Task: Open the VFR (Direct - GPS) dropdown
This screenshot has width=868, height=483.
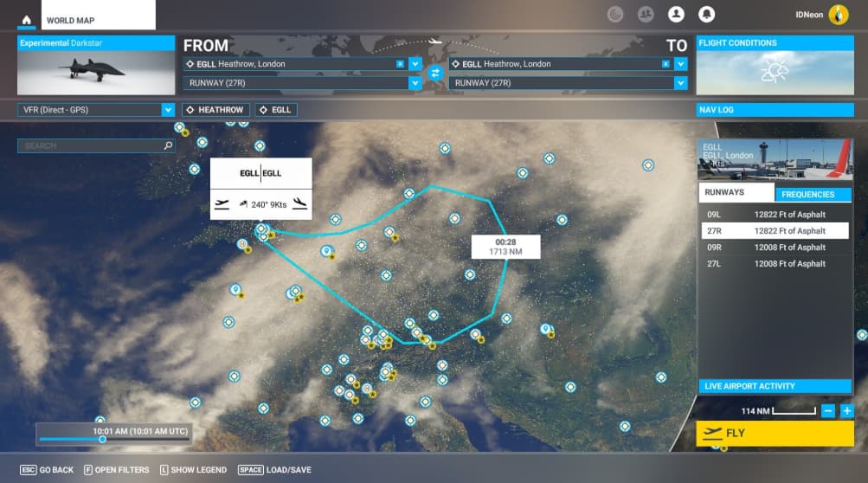Action: coord(168,110)
